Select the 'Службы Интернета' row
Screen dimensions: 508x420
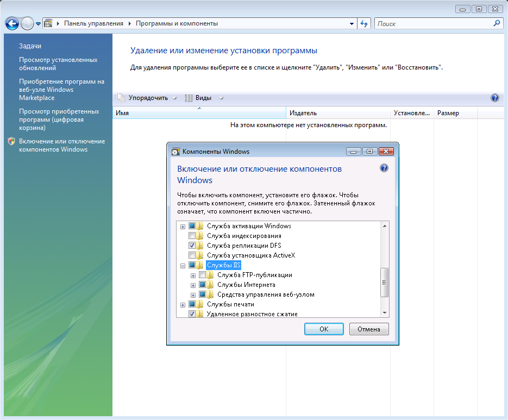246,285
